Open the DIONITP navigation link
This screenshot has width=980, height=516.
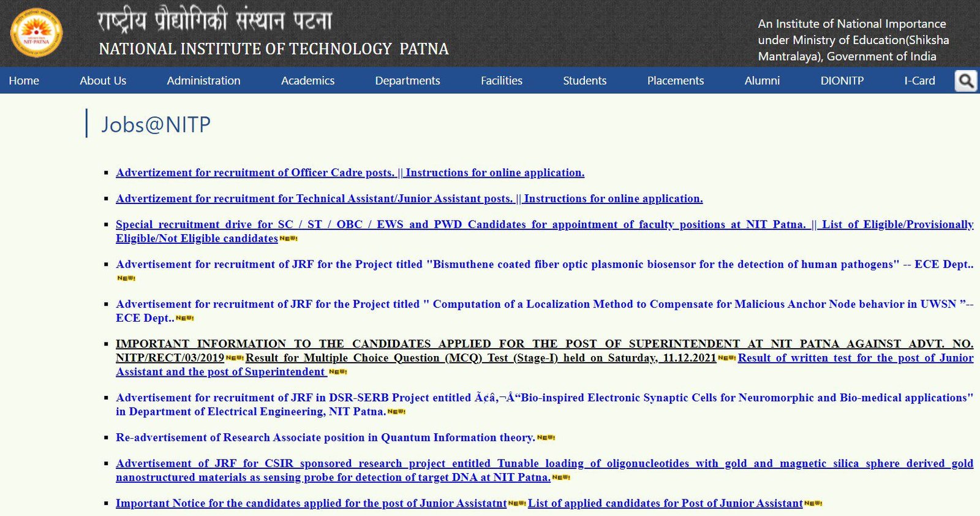coord(842,81)
